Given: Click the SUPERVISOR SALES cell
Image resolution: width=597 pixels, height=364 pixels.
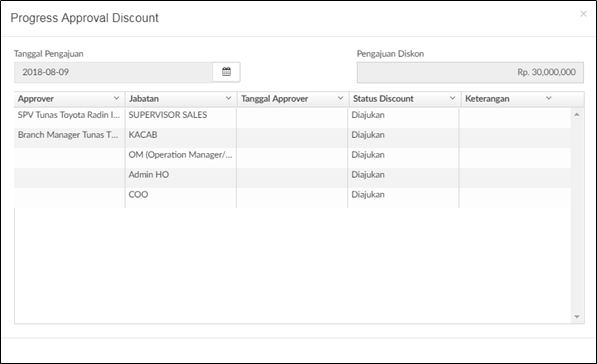Looking at the screenshot, I should 180,115.
